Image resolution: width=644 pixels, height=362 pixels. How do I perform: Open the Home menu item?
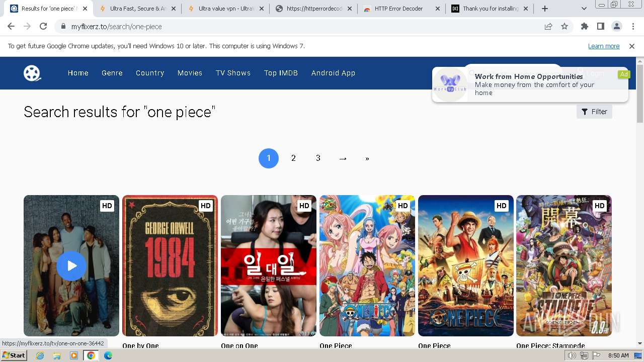(x=78, y=73)
